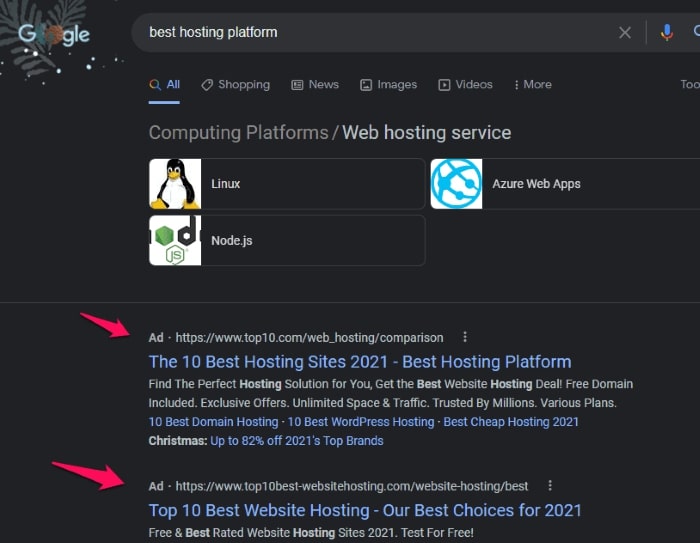Expand the More menu
The height and width of the screenshot is (543, 700).
(x=533, y=85)
